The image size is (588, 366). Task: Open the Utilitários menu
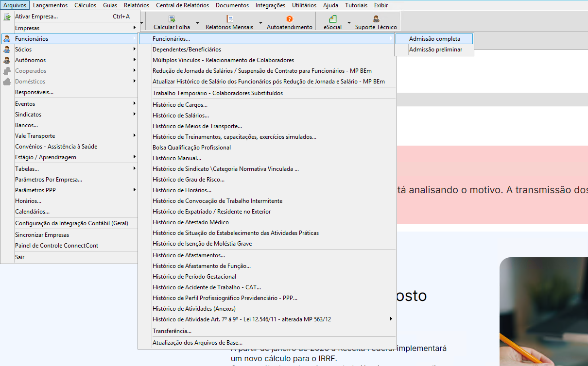click(x=304, y=5)
